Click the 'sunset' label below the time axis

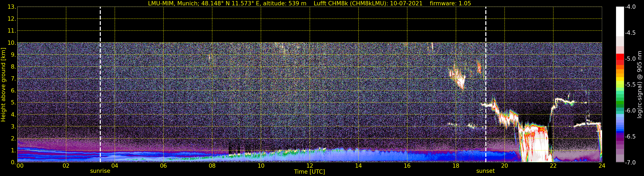(x=486, y=171)
